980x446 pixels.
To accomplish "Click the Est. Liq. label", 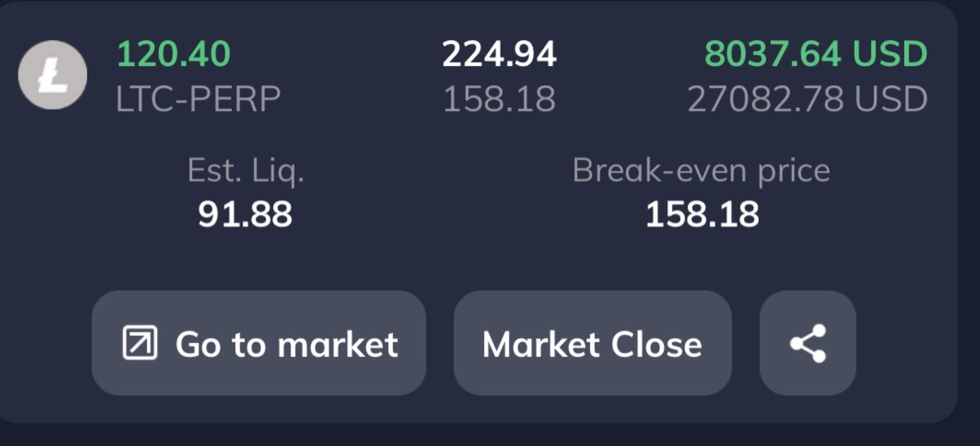I will (x=245, y=171).
